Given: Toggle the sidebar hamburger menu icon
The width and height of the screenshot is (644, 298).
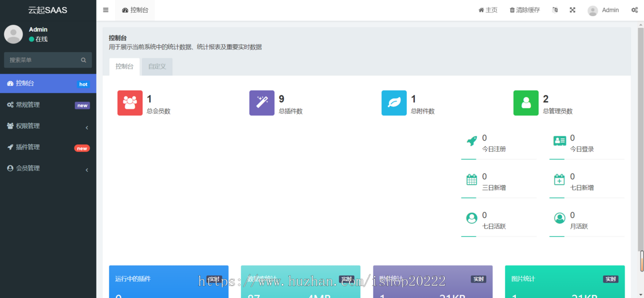Looking at the screenshot, I should 106,10.
